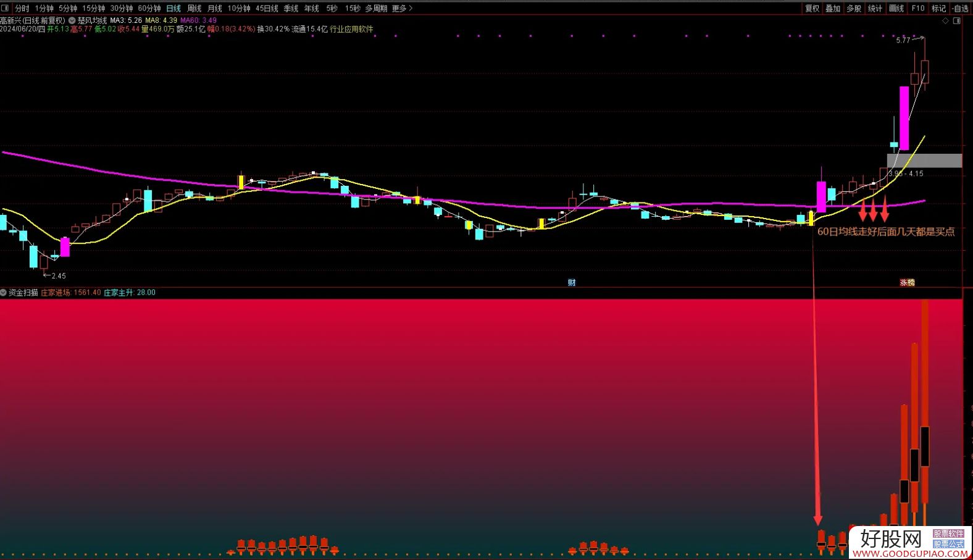Viewport: 973px width, 560px height.
Task: Select the 5分钟 period tab
Action: click(x=68, y=8)
